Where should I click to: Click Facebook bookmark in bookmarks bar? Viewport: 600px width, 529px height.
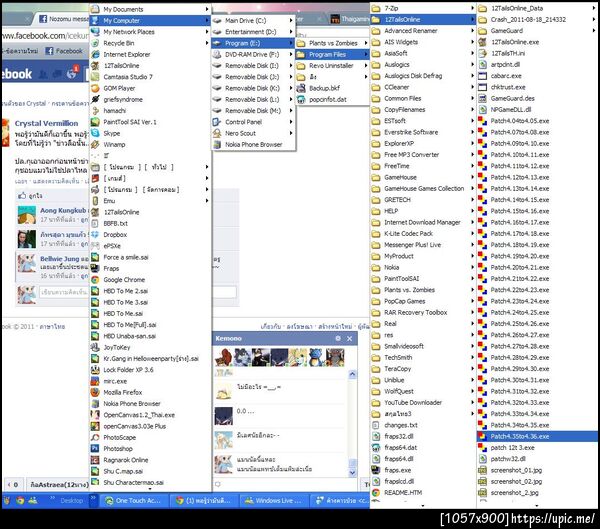coord(64,51)
